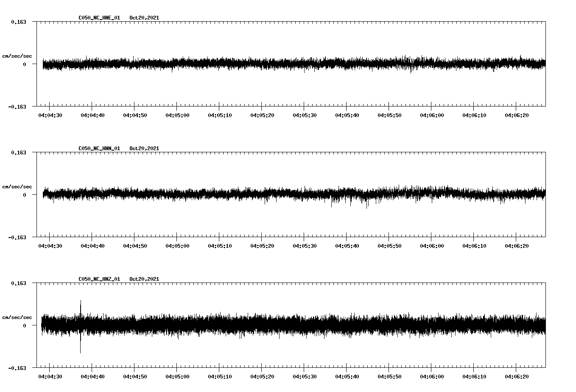This screenshot has width=576, height=392.
Task: Click the C050_NC_HNE_01 channel title
Action: click(x=99, y=18)
